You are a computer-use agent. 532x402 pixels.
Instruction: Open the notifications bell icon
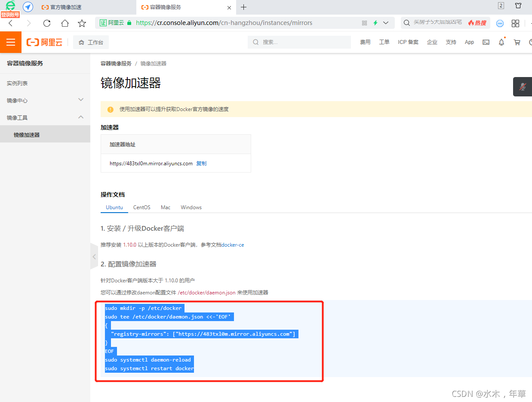tap(501, 42)
